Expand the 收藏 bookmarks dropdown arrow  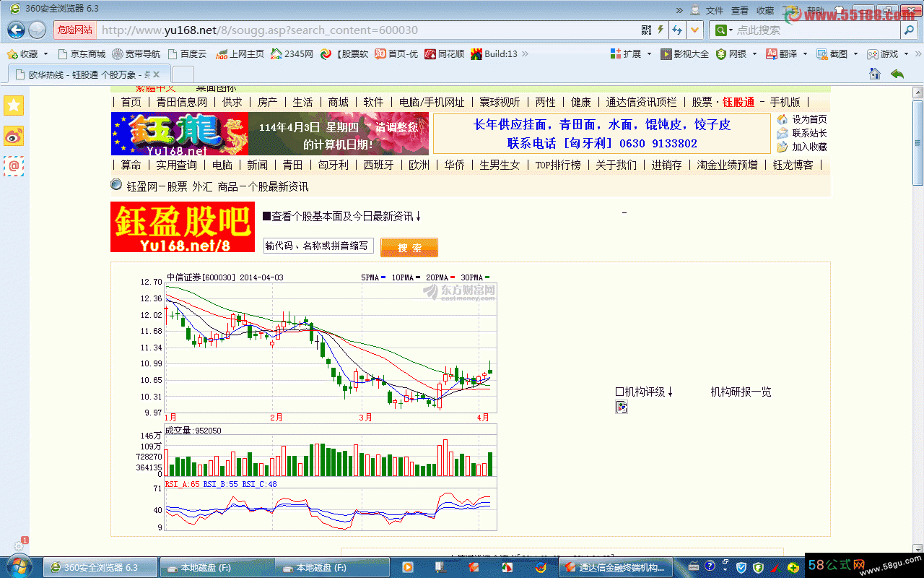(45, 54)
